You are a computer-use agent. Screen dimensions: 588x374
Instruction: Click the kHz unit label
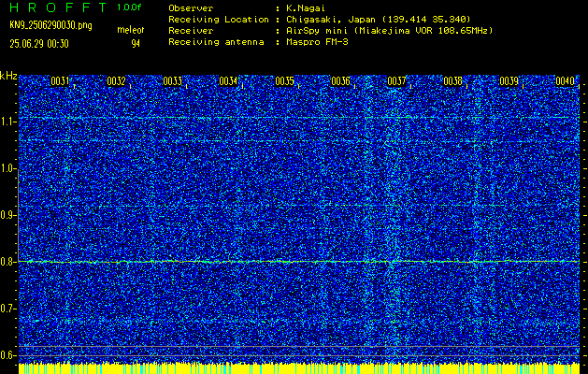8,76
